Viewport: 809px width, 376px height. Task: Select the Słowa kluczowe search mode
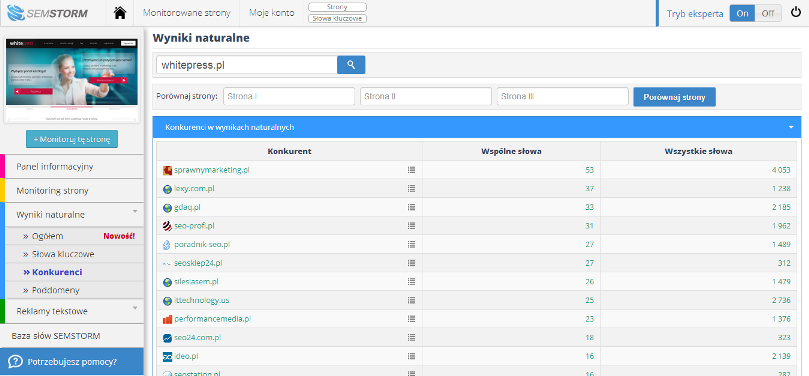click(x=337, y=19)
